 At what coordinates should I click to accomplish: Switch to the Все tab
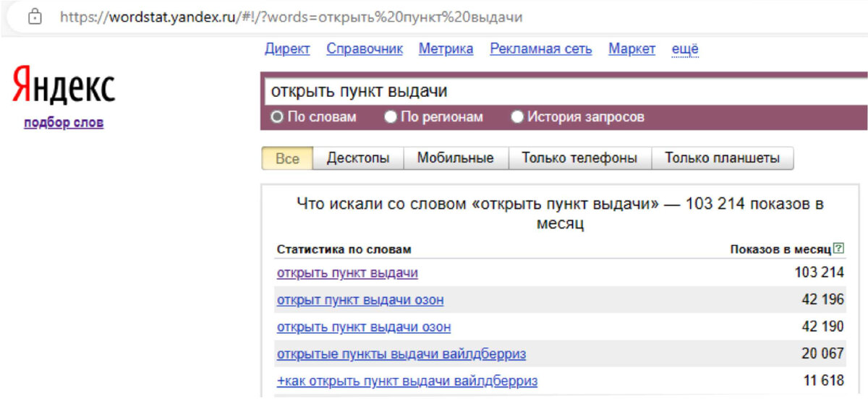[x=287, y=158]
